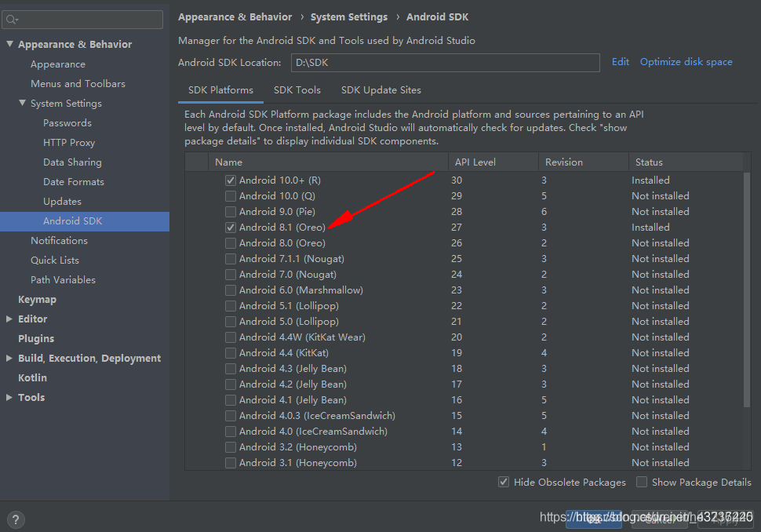Switch to SDK Tools tab
Viewport: 761px width, 532px height.
[297, 90]
